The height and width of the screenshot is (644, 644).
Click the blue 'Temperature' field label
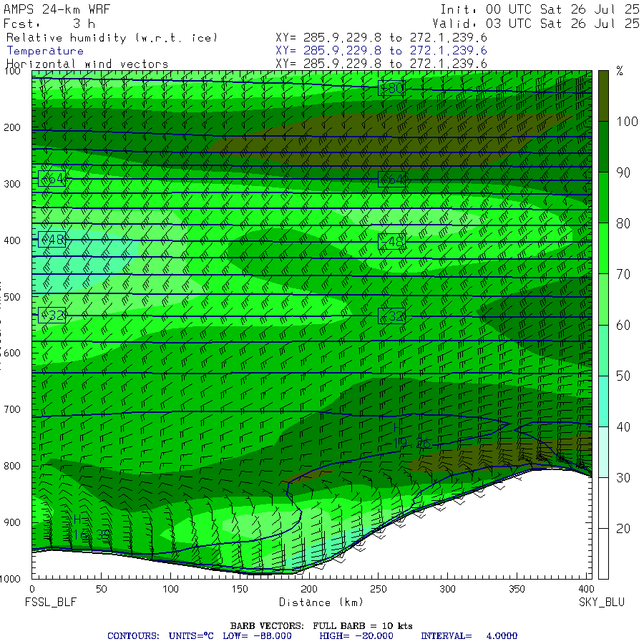point(45,51)
